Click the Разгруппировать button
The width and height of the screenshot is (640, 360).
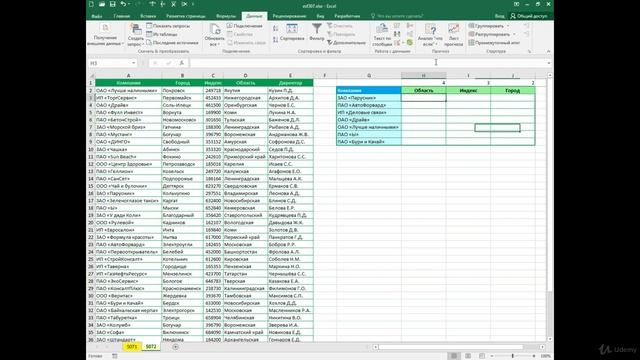[489, 34]
